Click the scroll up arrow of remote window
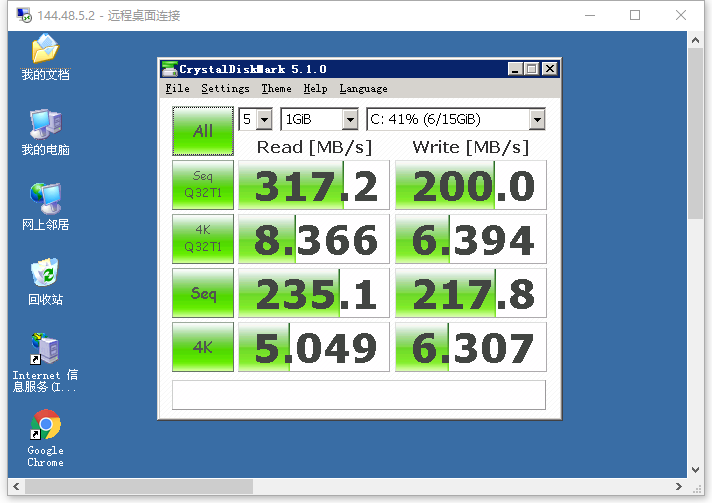712x503 pixels. tap(695, 40)
